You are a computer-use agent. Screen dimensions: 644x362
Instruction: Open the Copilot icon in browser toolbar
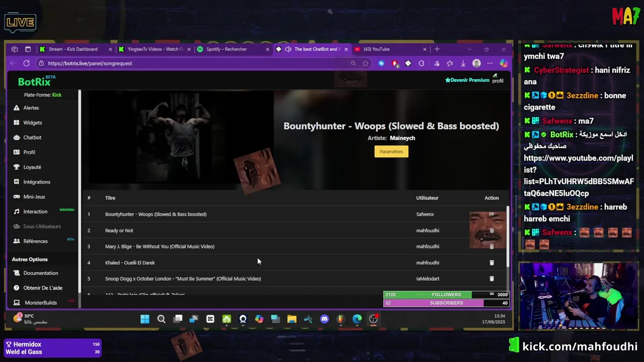(x=503, y=63)
